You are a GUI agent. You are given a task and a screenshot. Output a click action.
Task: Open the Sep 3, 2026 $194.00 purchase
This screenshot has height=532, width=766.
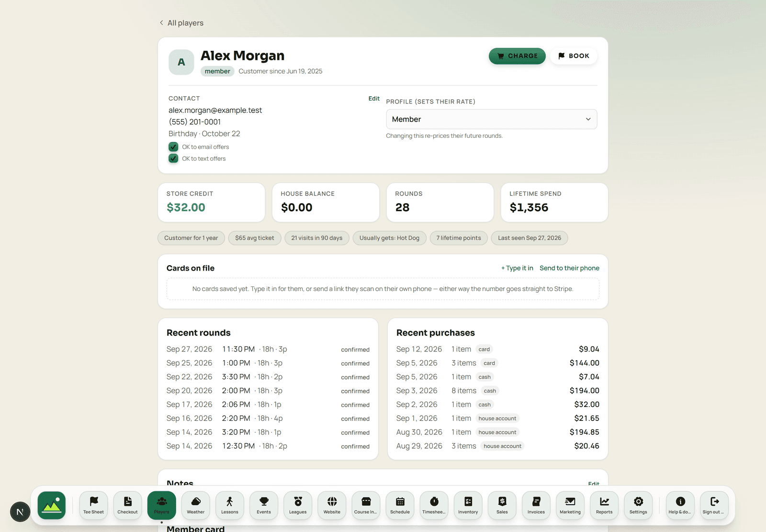click(x=498, y=391)
